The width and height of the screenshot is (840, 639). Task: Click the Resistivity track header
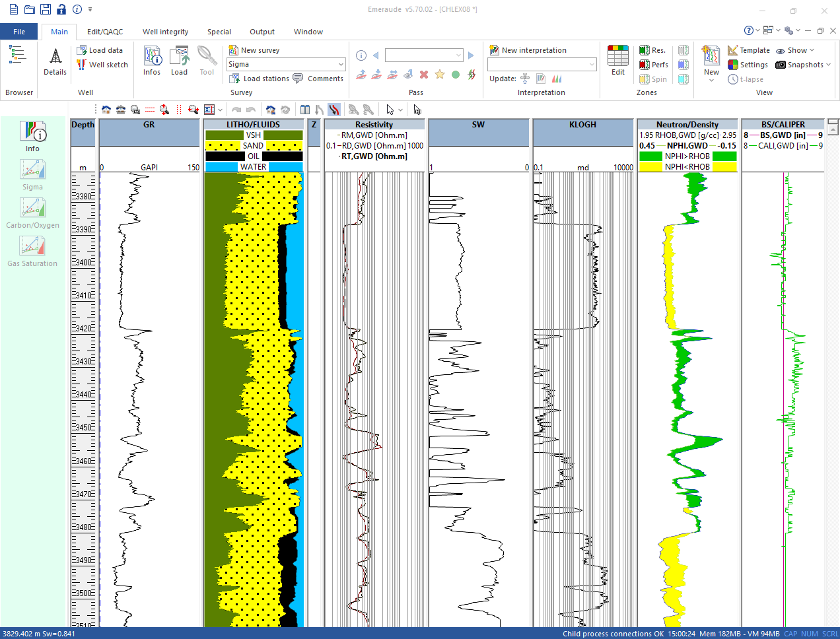click(374, 124)
